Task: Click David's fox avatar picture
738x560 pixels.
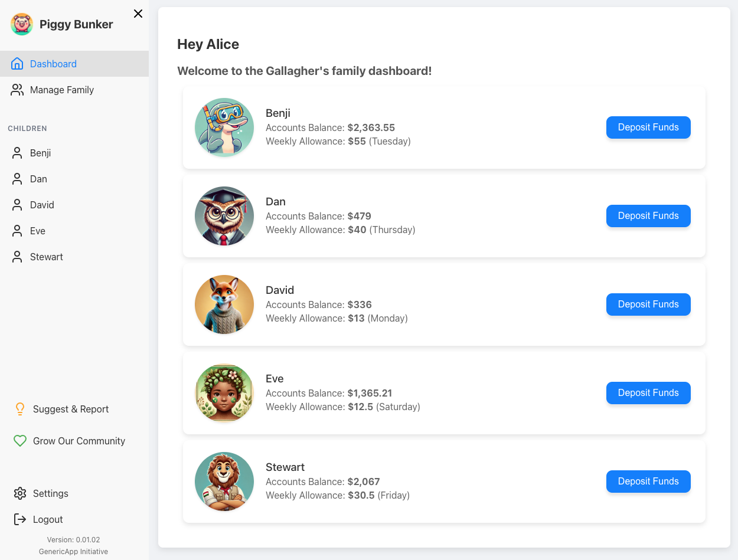Action: 224,304
